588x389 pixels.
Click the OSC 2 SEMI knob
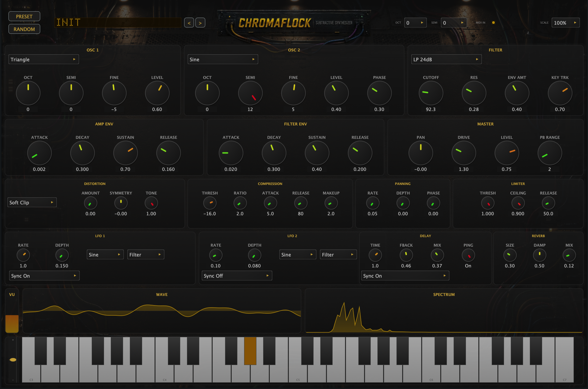(250, 93)
